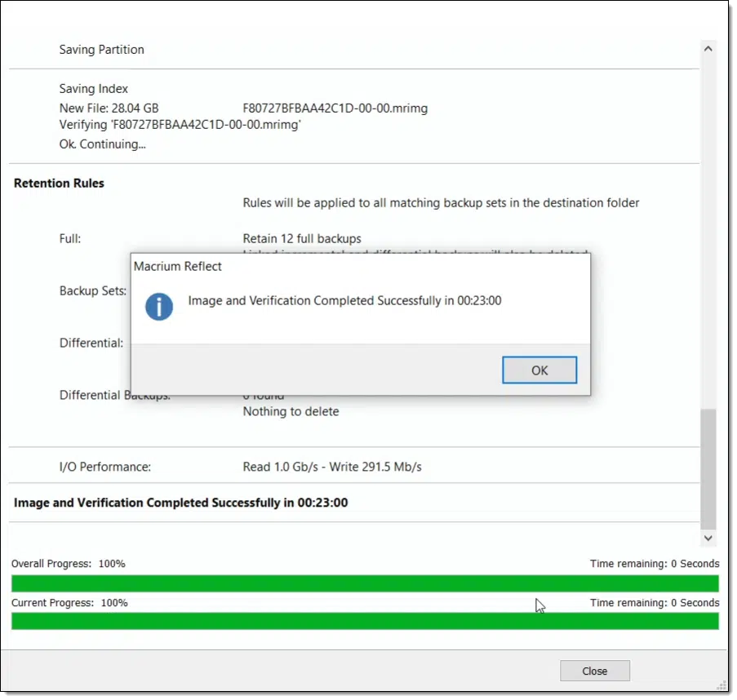Click the Close button at the bottom

click(595, 671)
